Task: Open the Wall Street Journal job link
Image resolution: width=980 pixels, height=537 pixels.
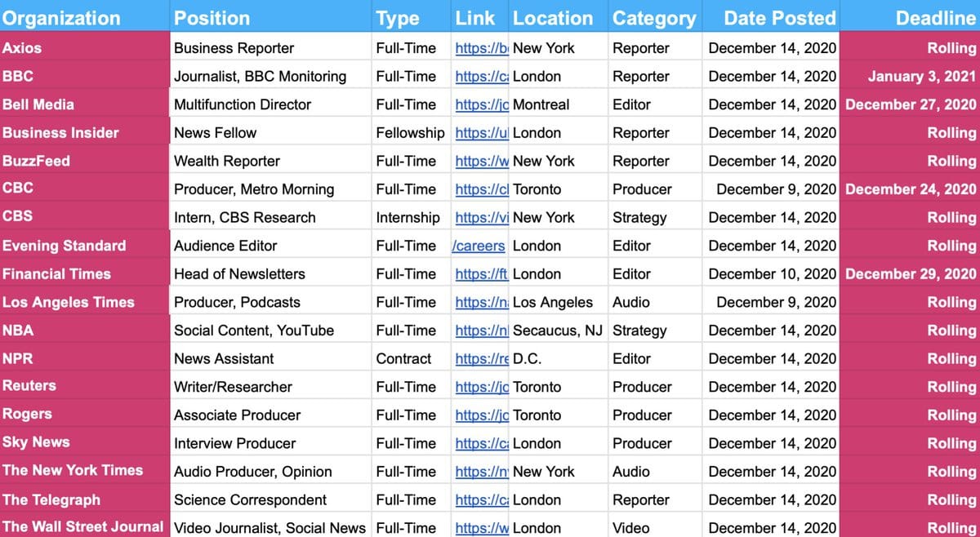Action: [481, 528]
